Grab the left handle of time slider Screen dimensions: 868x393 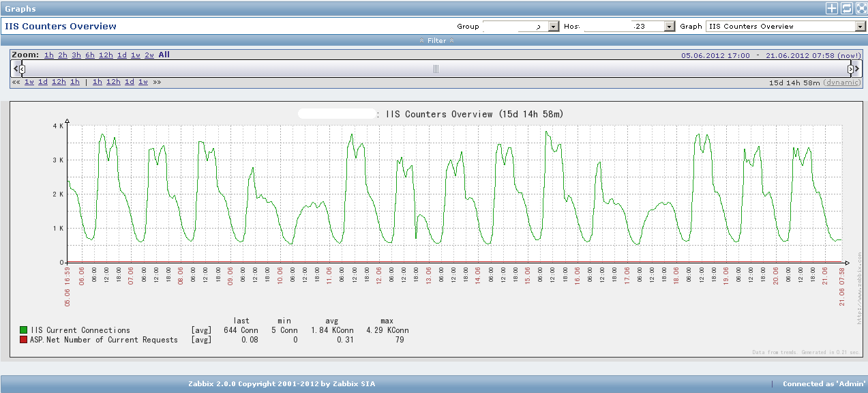23,68
